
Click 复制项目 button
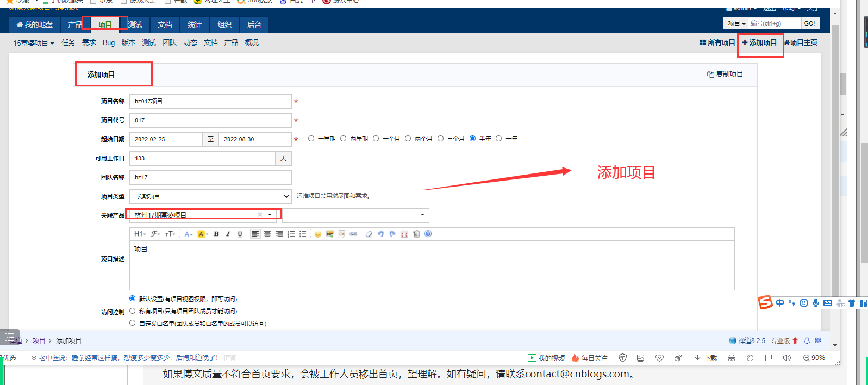[725, 74]
